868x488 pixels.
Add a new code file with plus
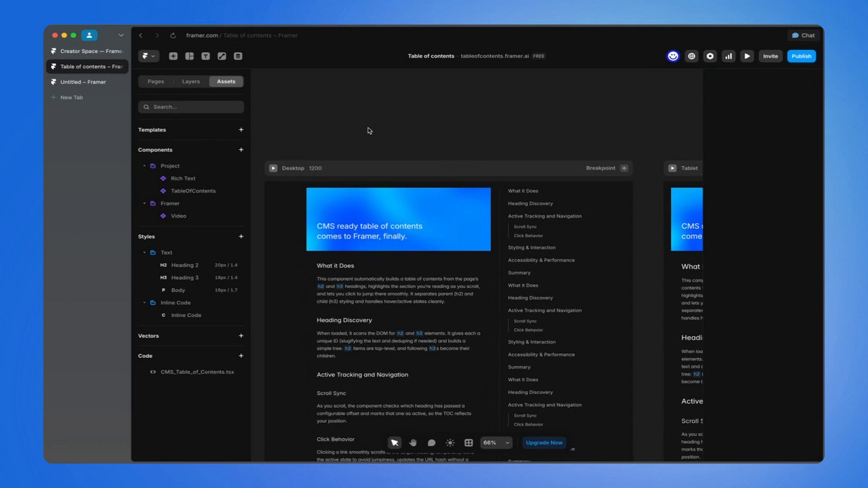tap(241, 356)
